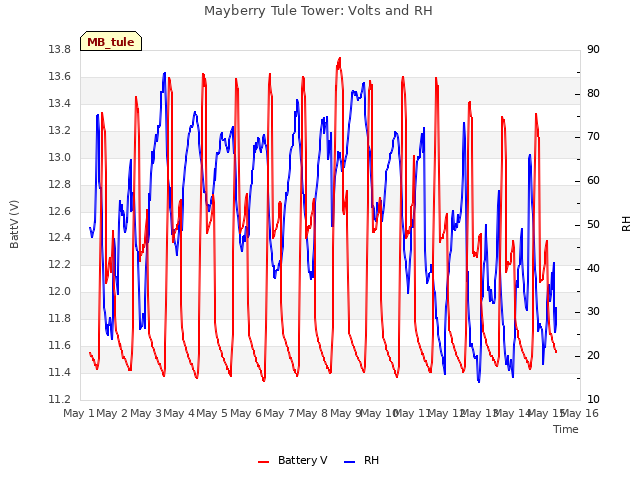Click the RH legend entry

click(x=362, y=460)
